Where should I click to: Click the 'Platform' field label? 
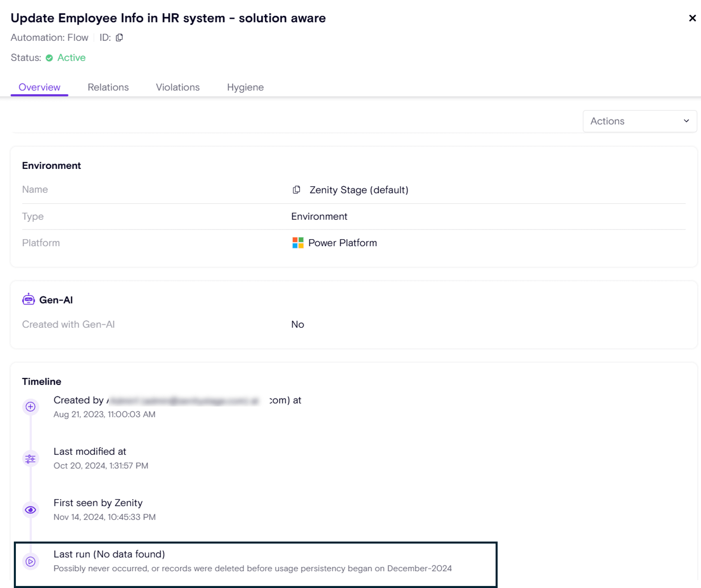click(41, 243)
